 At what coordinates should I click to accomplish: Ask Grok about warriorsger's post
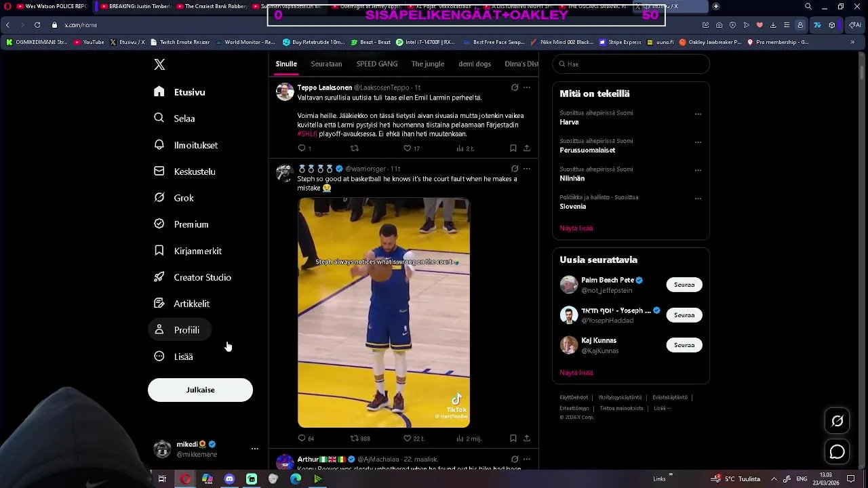tap(515, 169)
